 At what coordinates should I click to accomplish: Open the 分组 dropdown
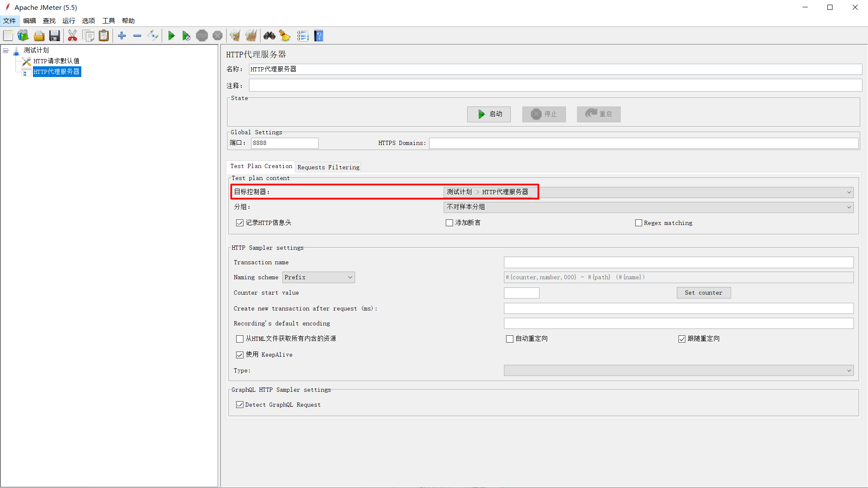649,207
